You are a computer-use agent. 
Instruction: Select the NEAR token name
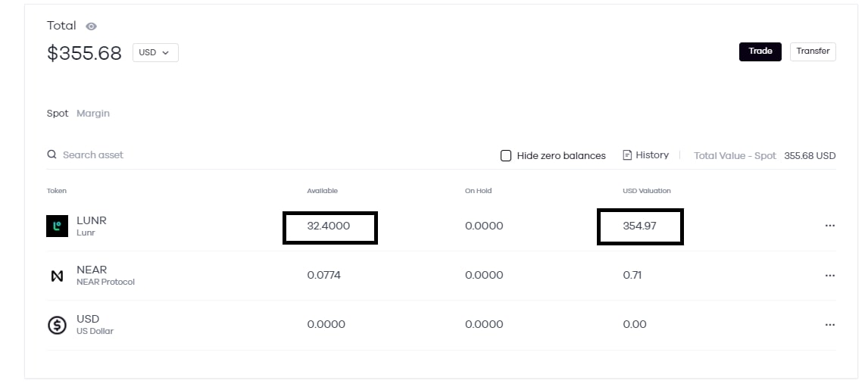92,270
